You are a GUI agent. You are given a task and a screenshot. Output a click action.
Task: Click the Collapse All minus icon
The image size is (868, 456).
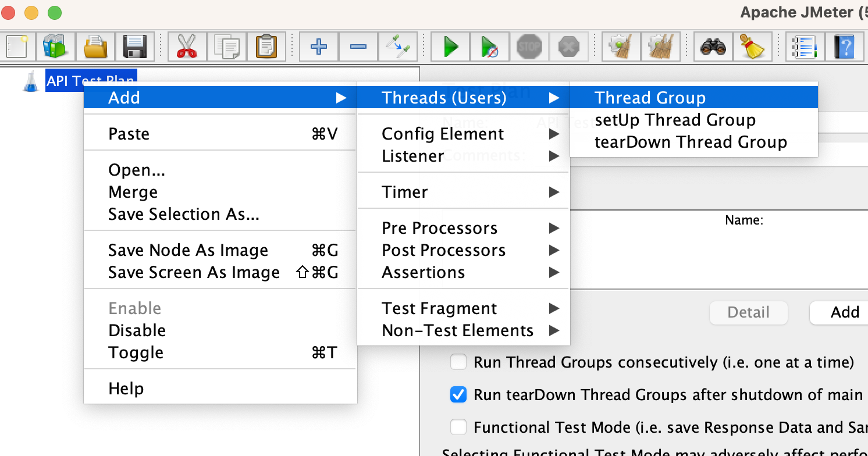coord(358,45)
